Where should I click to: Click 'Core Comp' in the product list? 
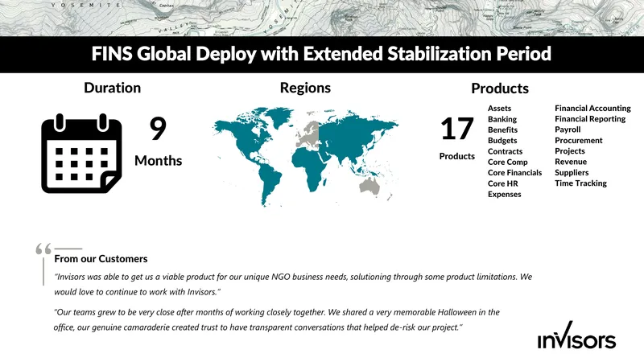coord(508,162)
